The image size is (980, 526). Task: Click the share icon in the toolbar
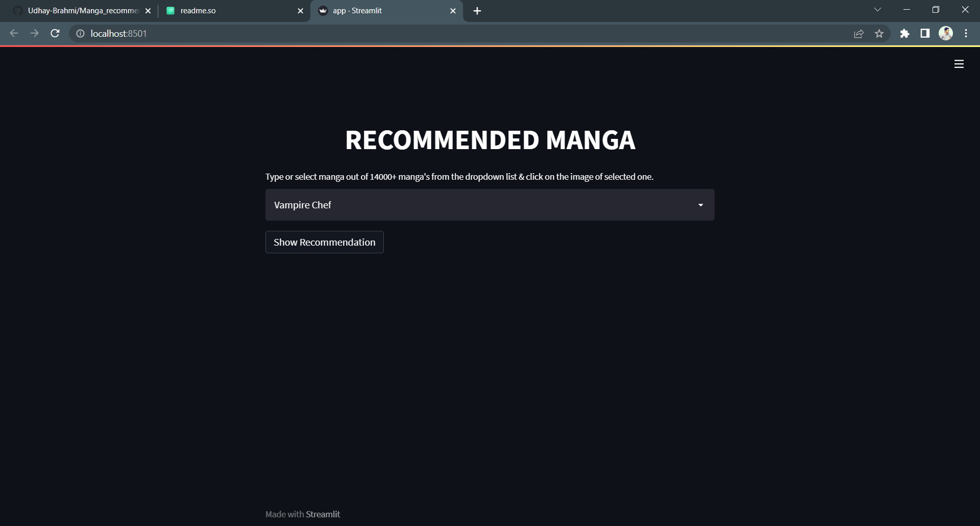point(859,33)
